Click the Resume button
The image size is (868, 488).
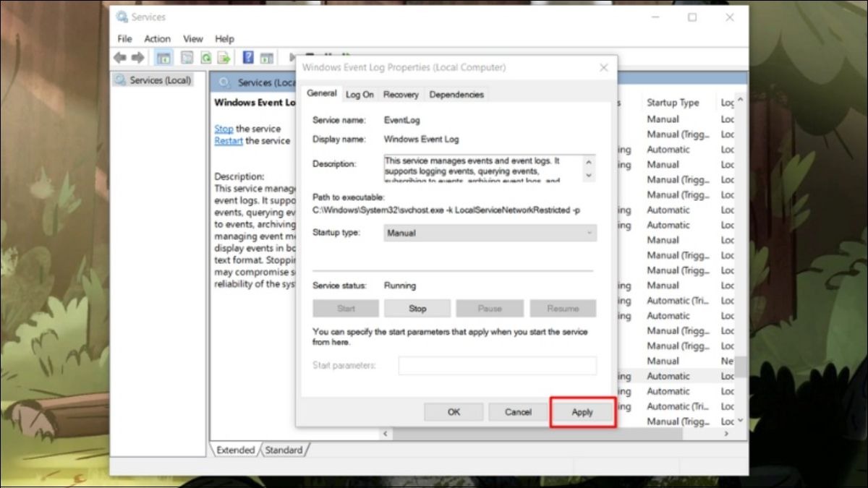(x=563, y=309)
